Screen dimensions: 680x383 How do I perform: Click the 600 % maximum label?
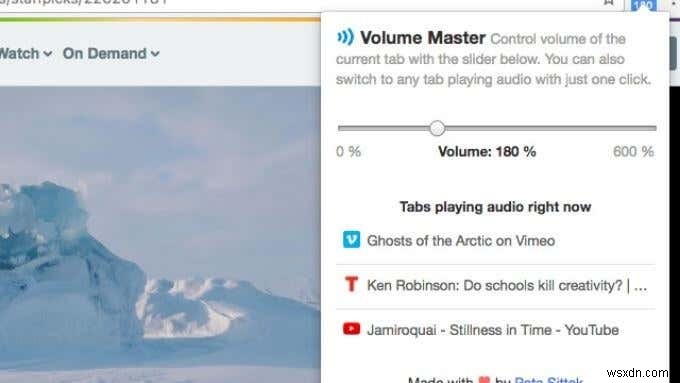[x=634, y=152]
